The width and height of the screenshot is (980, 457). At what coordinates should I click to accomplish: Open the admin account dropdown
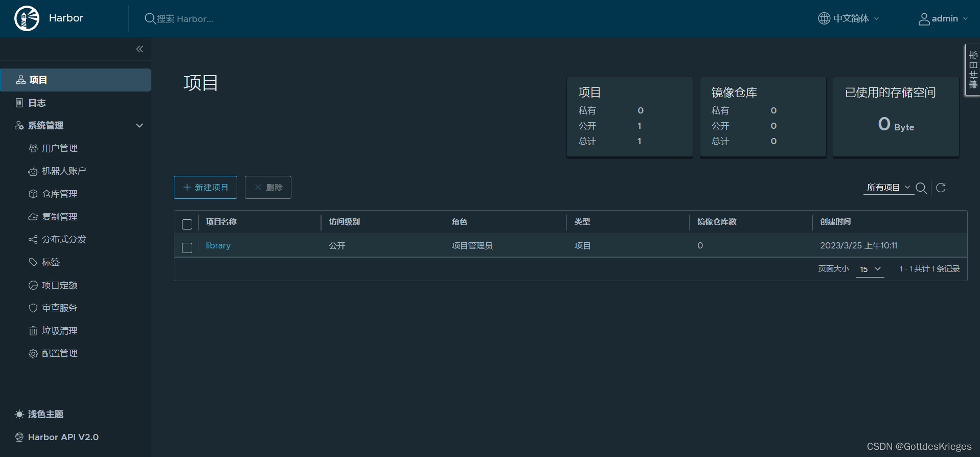(x=943, y=19)
